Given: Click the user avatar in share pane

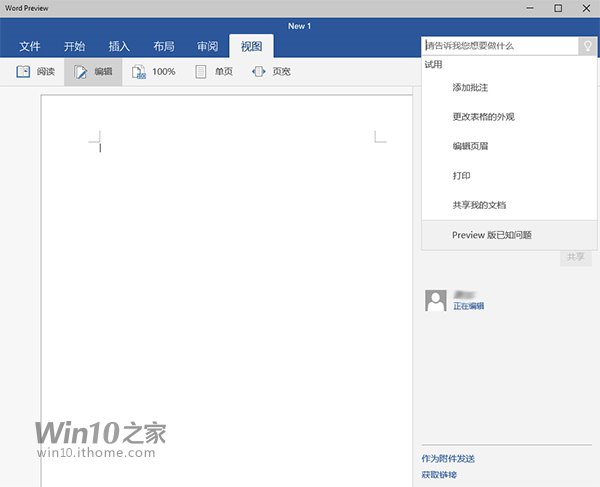Looking at the screenshot, I should pos(435,300).
